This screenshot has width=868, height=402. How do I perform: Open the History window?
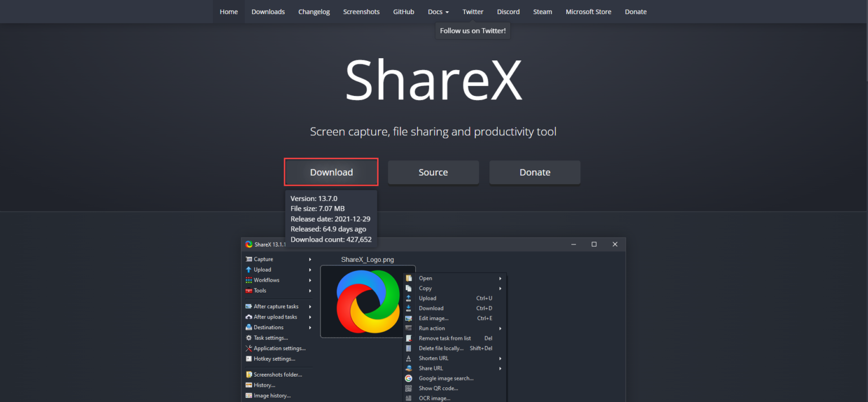[x=263, y=384]
